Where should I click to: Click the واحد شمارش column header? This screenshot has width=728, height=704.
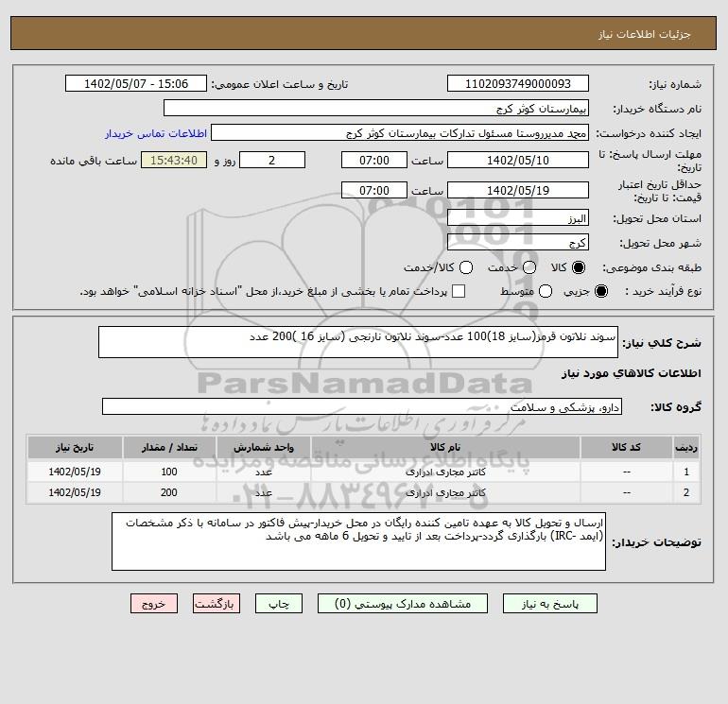coord(263,447)
